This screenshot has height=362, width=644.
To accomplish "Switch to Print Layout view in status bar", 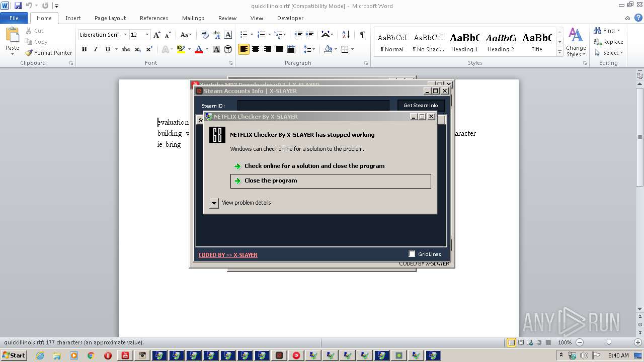I will coord(511,342).
